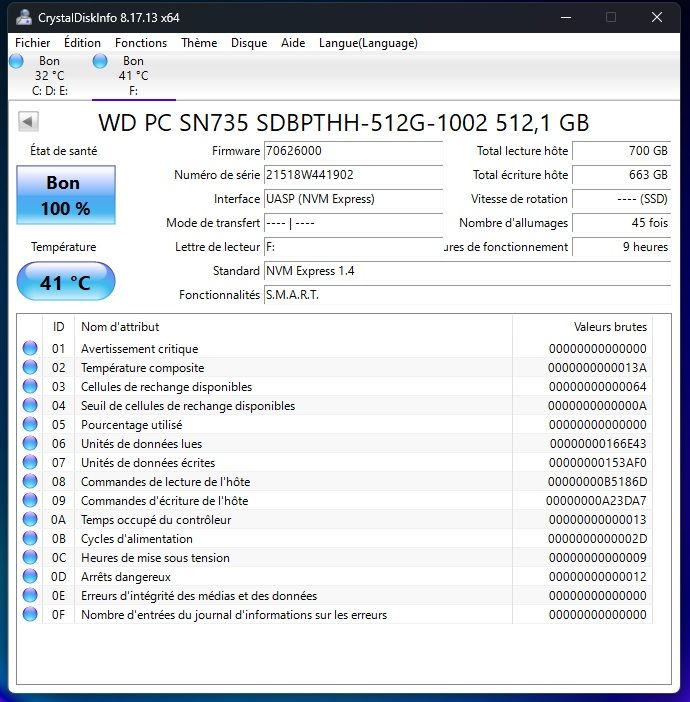Screen dimensions: 690x702
Task: Click the status orb of Température composite row
Action: pyautogui.click(x=30, y=368)
